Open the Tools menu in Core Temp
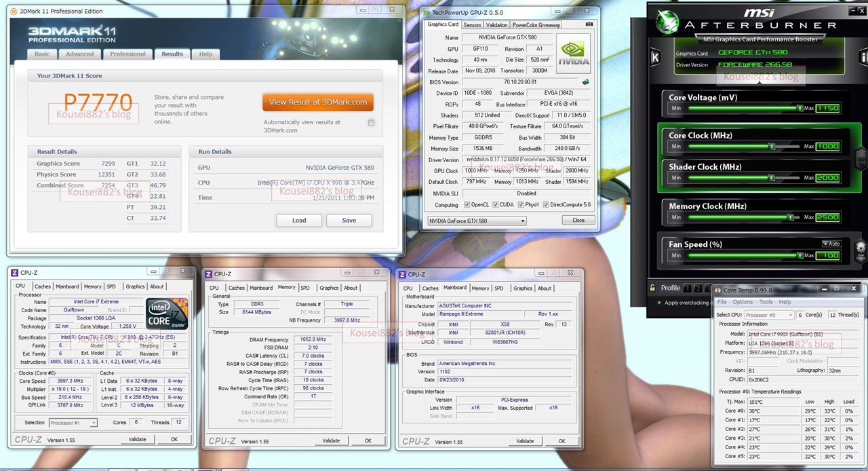868x471 pixels. pyautogui.click(x=766, y=302)
